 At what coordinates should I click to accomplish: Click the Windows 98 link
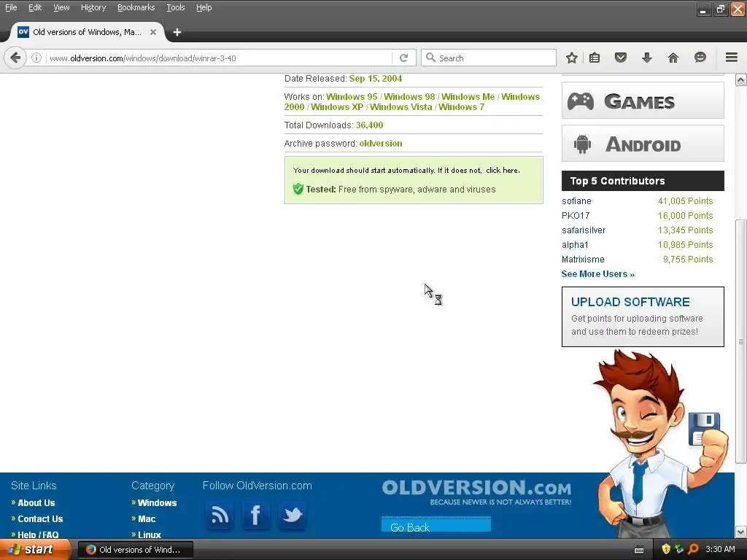409,97
